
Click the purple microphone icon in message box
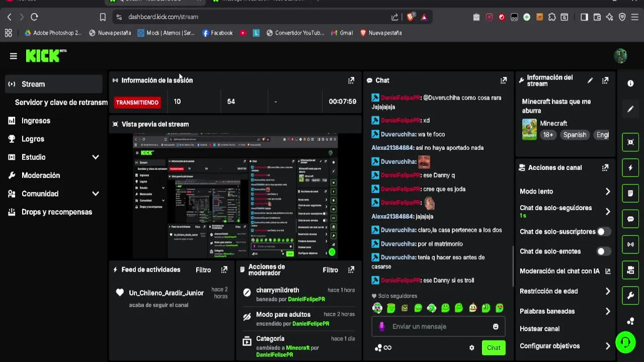tap(381, 326)
